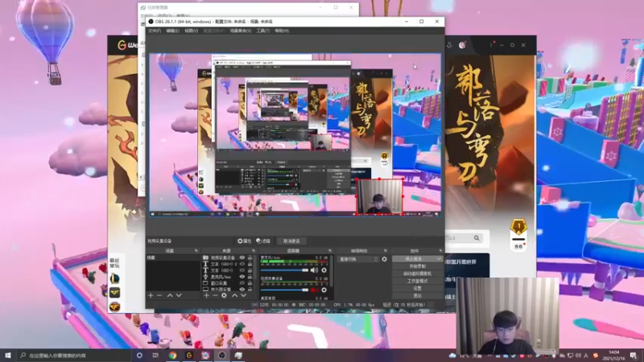Click the OBS preview canvas webcam overlay

point(379,196)
